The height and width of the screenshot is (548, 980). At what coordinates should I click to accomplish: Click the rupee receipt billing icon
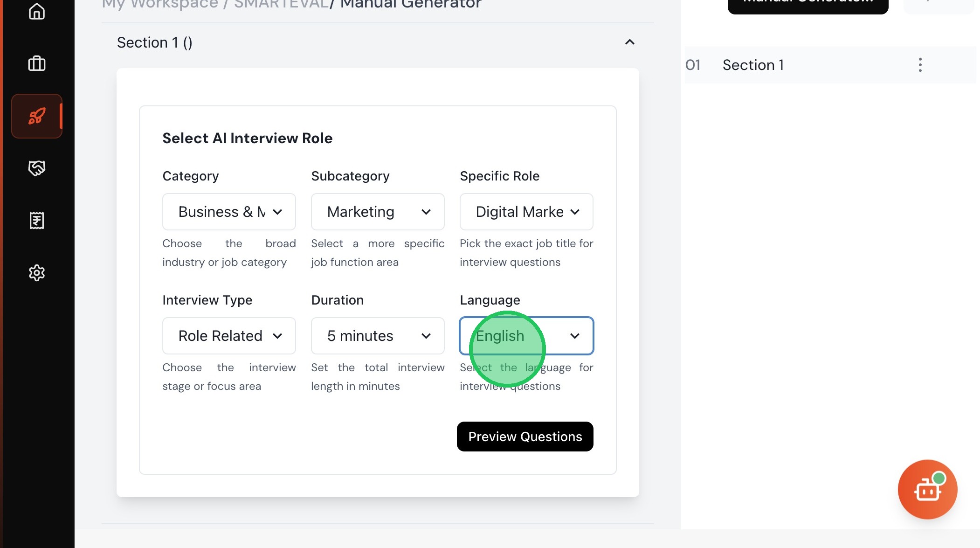[37, 221]
